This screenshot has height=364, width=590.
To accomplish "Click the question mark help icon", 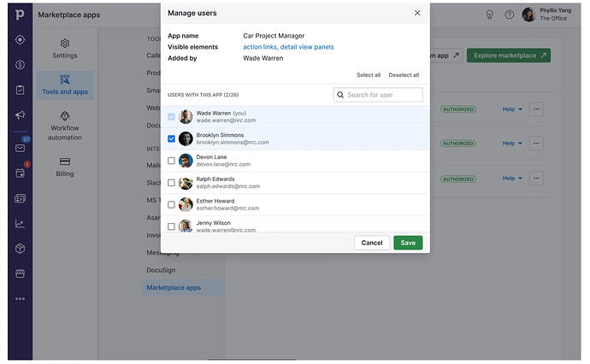I will (510, 15).
